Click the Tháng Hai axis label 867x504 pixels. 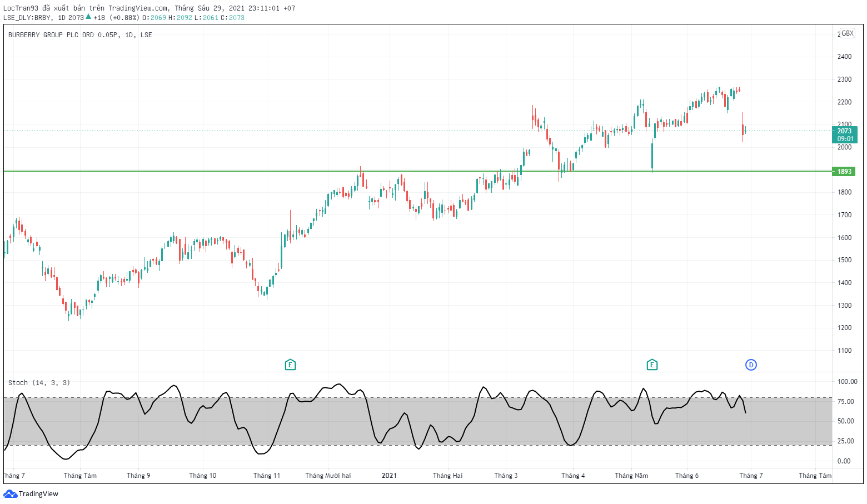447,476
